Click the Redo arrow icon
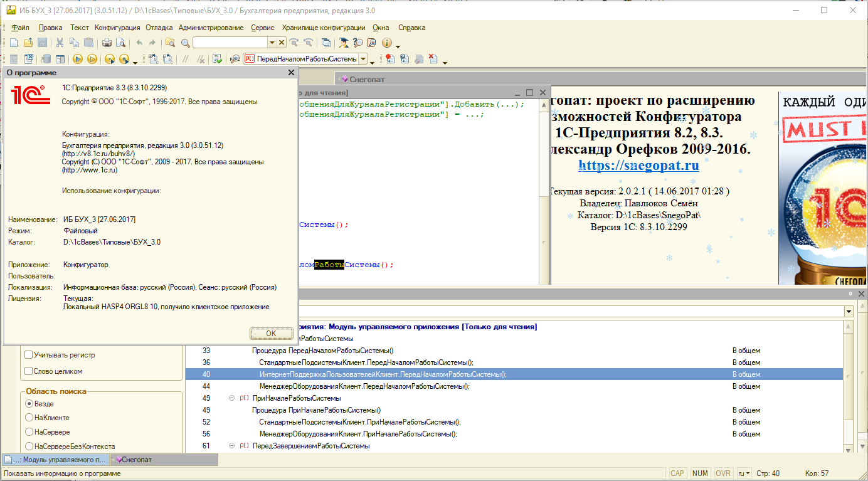This screenshot has width=868, height=481. point(152,43)
